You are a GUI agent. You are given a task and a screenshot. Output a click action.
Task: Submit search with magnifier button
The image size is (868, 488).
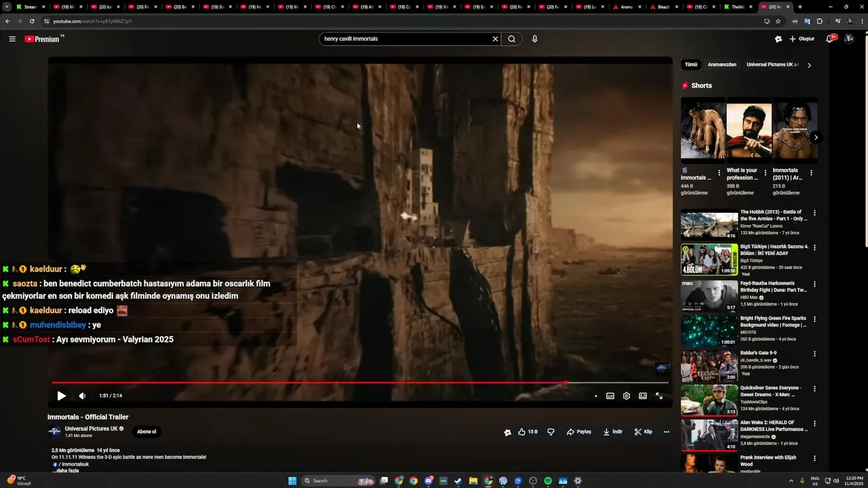512,39
